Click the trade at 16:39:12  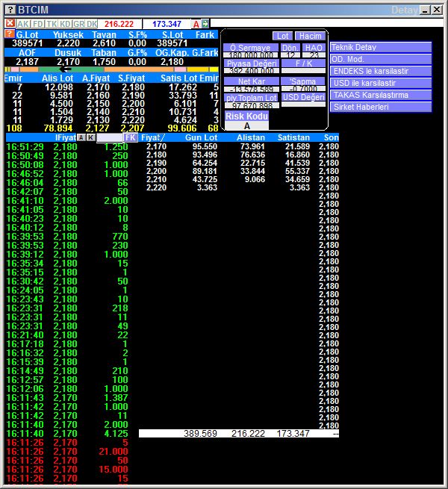pyautogui.click(x=67, y=254)
